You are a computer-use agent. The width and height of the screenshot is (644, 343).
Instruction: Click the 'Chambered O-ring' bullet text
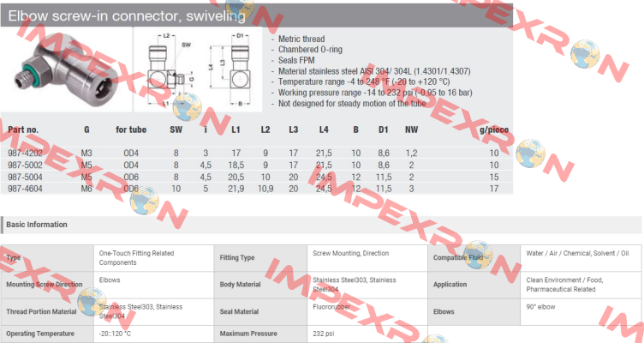click(310, 50)
